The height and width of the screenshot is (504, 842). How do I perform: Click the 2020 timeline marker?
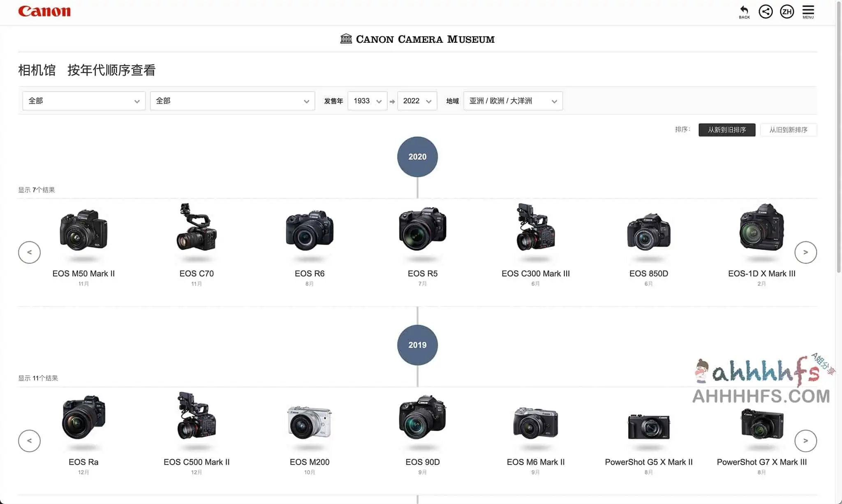[417, 157]
